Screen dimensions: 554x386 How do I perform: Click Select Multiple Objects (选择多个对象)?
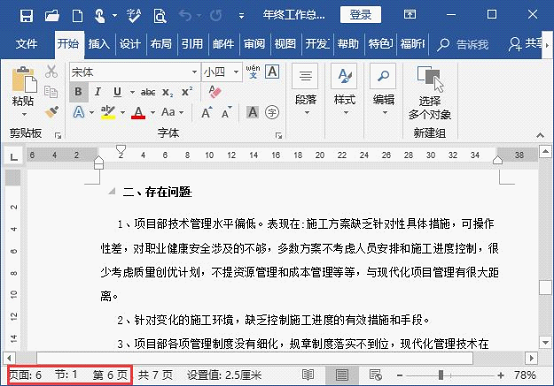[429, 94]
